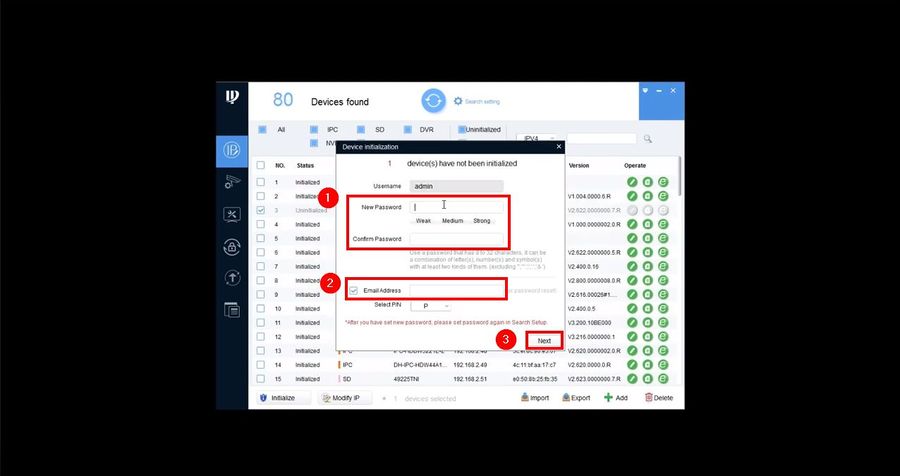Open web page icon in row 5

point(664,238)
